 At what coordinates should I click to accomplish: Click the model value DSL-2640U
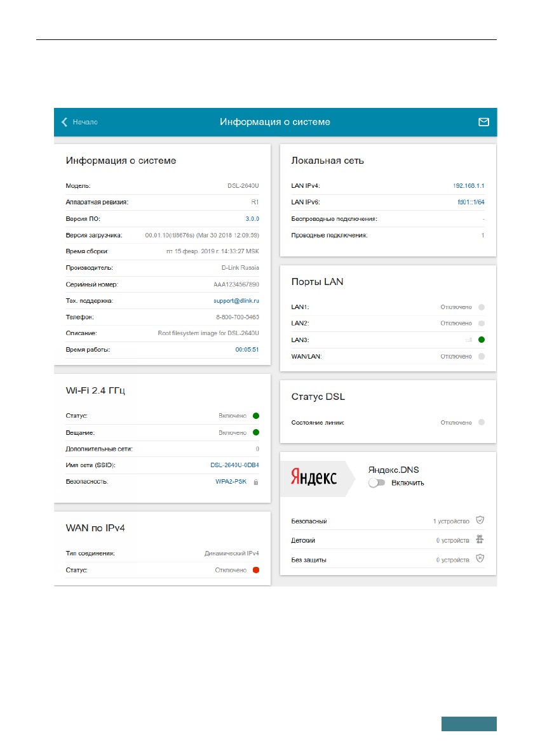pos(243,185)
